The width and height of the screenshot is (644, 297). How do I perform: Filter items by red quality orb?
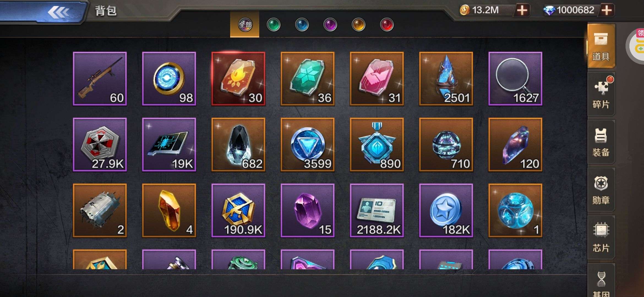point(387,25)
